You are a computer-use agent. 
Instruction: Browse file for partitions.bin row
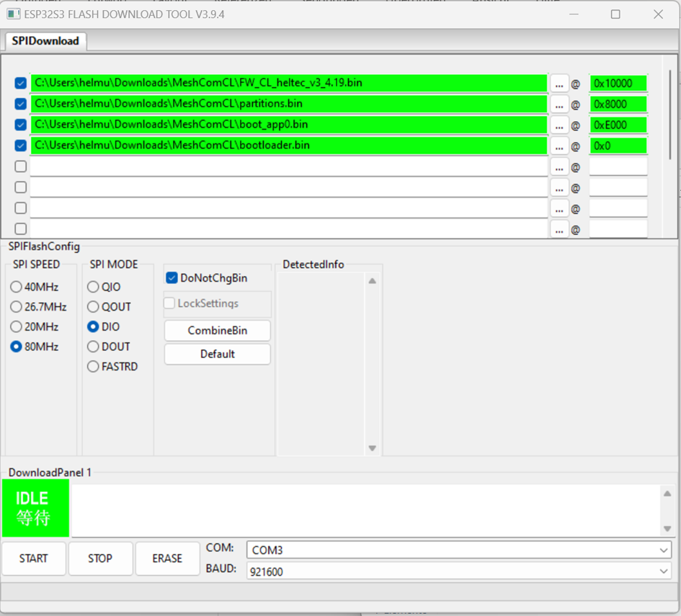coord(559,104)
